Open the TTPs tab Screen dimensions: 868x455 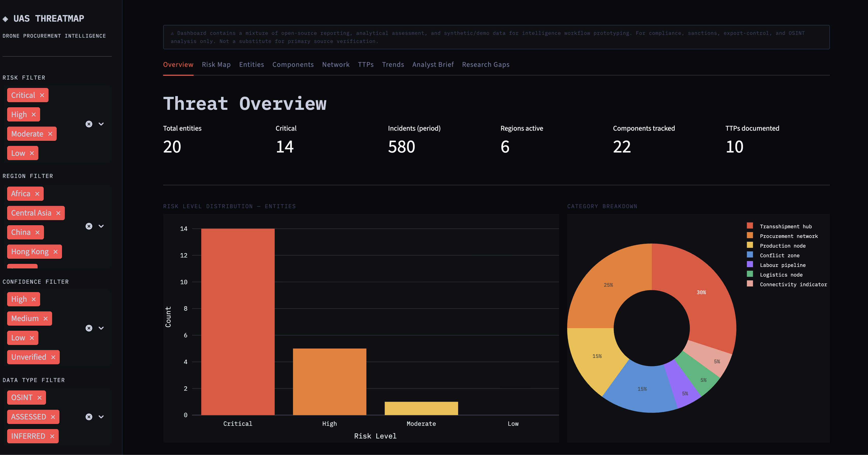(366, 65)
